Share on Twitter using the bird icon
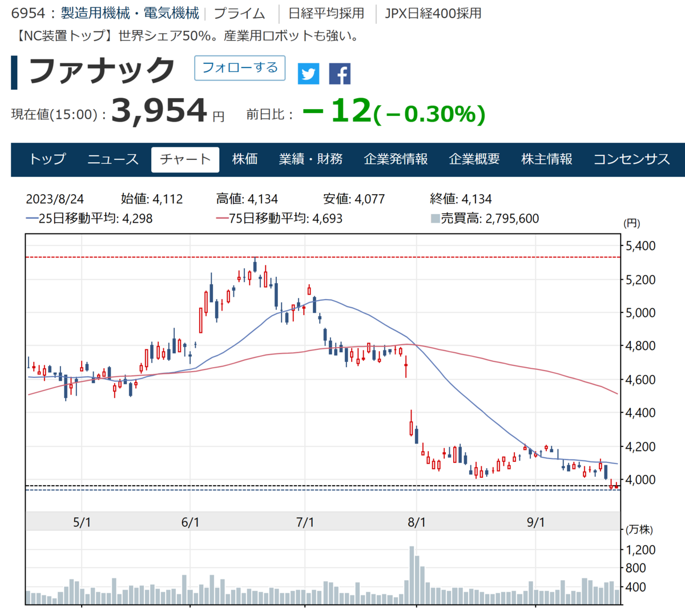This screenshot has height=616, width=685. (x=308, y=74)
